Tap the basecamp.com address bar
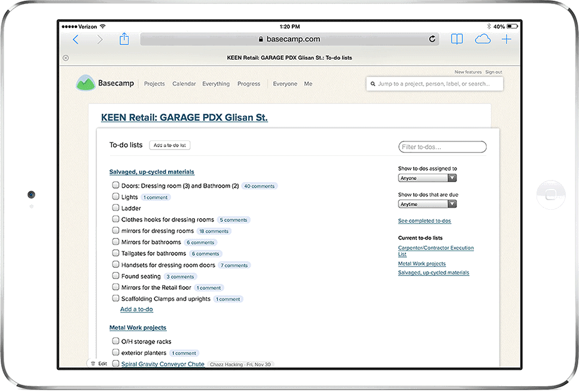 click(290, 39)
